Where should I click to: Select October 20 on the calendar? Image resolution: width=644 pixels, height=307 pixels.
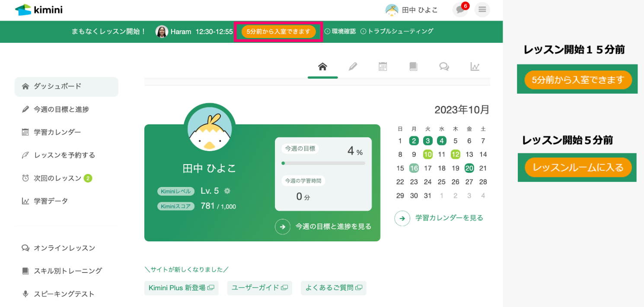(469, 168)
